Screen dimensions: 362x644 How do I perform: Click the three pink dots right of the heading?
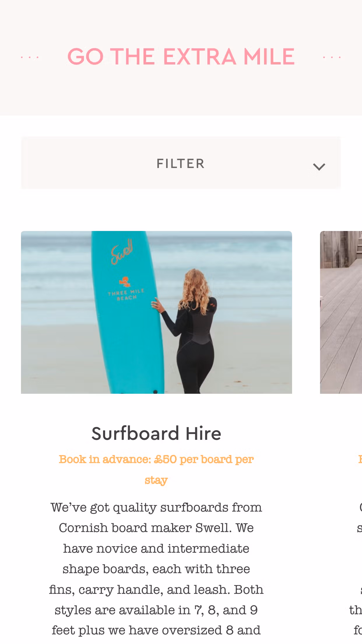332,57
